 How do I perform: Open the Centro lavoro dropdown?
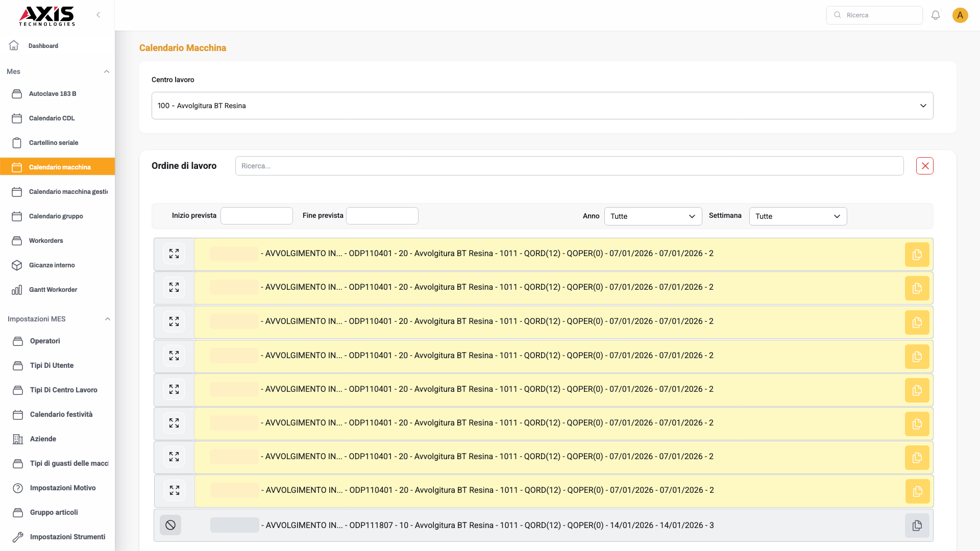(x=542, y=106)
